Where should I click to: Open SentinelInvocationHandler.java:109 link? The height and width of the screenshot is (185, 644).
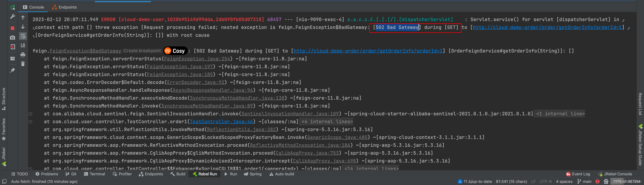click(290, 114)
